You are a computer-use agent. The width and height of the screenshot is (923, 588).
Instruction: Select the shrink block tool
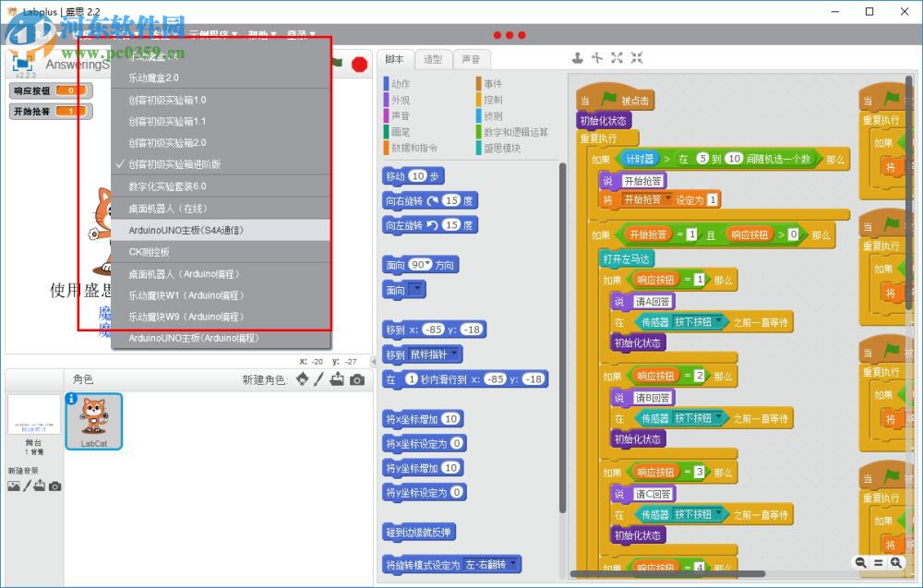point(636,57)
